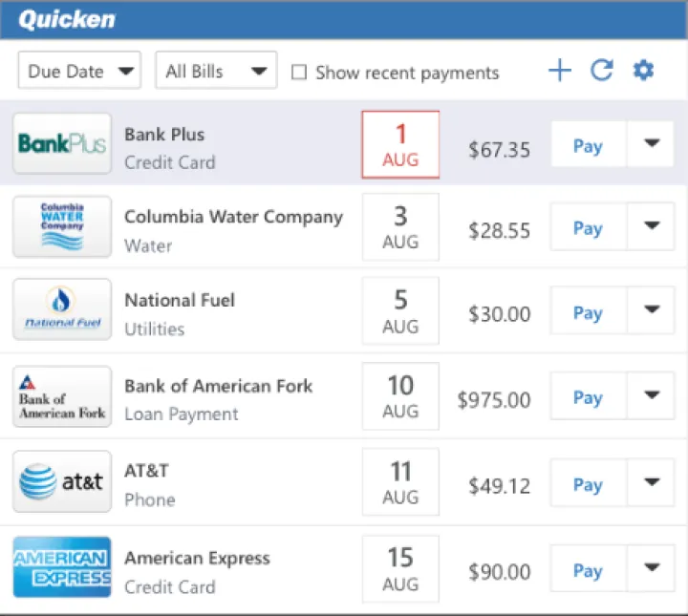
Task: Click the overdue Aug 1 date box
Action: (x=400, y=144)
